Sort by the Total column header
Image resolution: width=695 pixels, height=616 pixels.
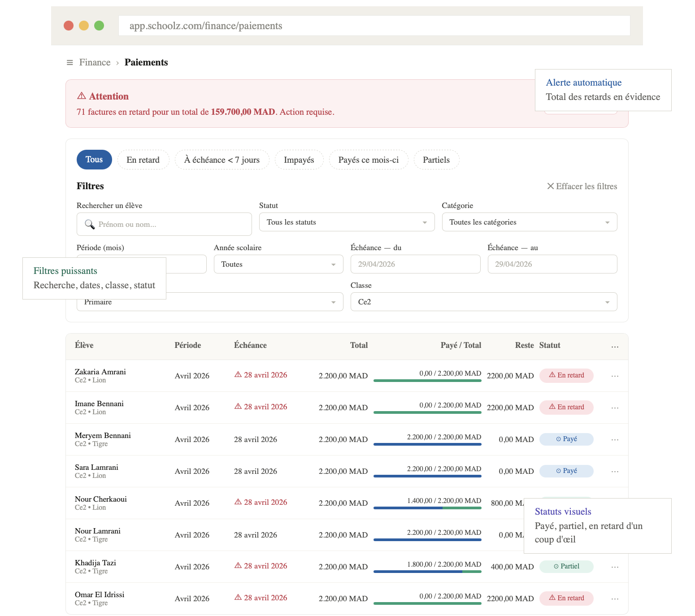[359, 345]
